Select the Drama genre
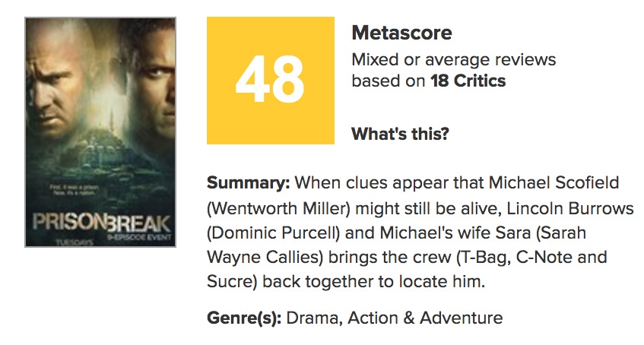 [312, 317]
